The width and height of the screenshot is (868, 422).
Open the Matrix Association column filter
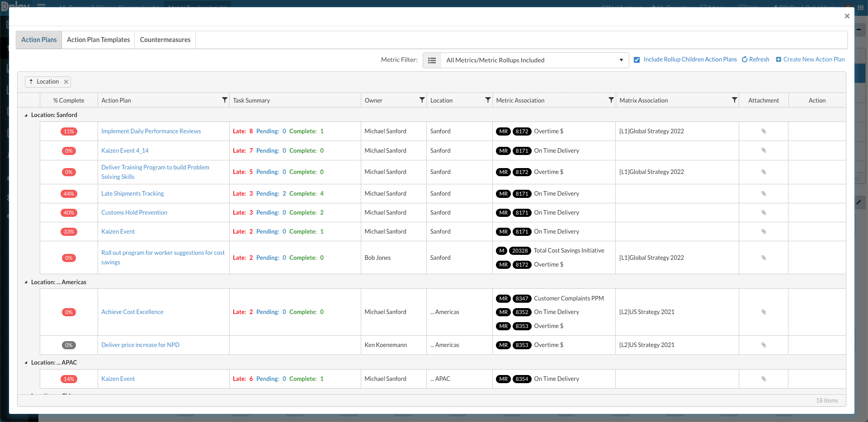734,100
